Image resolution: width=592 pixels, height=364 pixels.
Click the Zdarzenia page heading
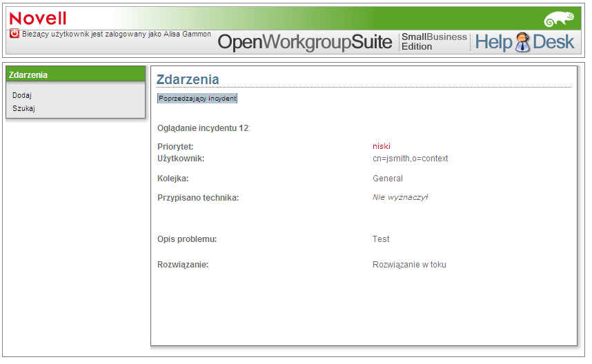pos(188,79)
